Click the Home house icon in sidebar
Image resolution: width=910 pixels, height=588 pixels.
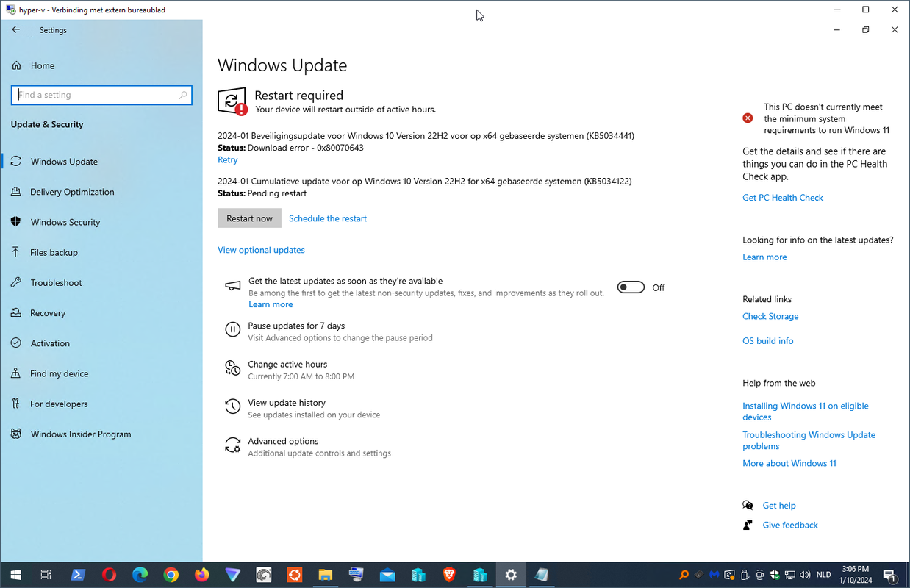(16, 65)
